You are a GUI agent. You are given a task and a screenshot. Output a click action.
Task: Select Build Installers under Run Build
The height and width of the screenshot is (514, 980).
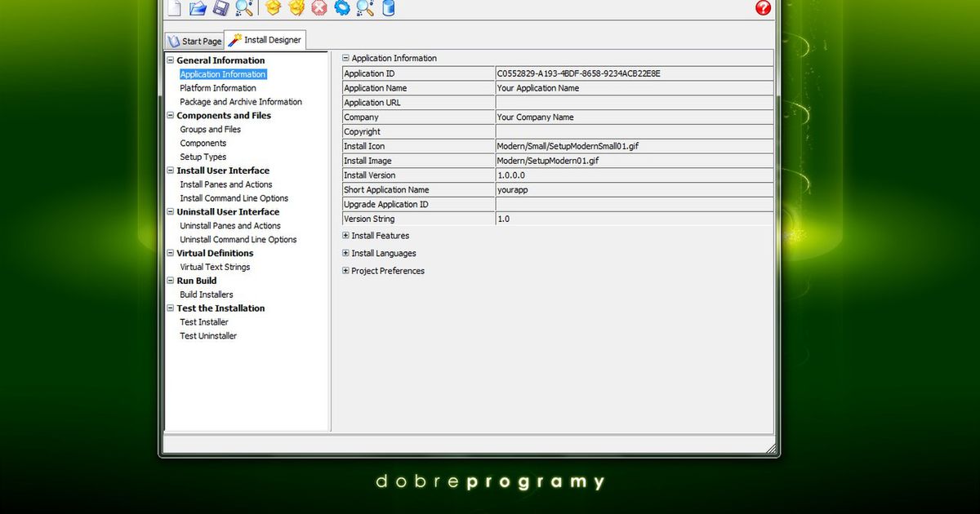pyautogui.click(x=206, y=294)
